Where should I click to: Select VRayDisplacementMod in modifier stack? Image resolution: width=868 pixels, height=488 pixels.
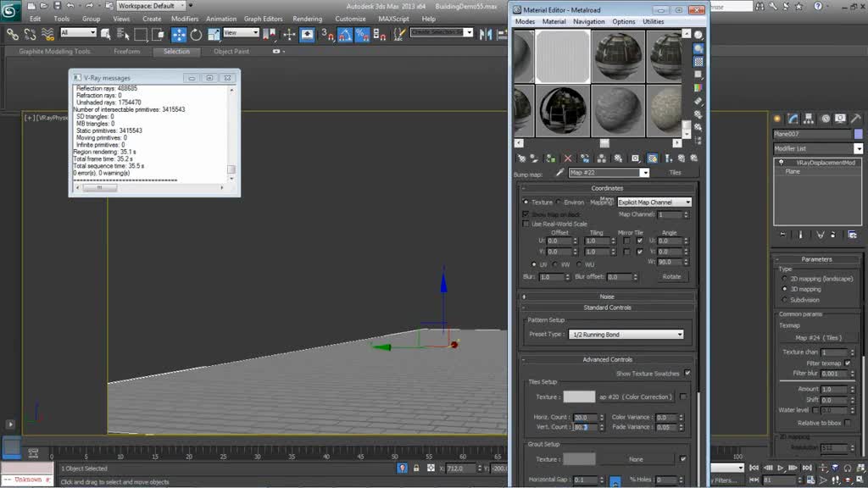point(826,163)
